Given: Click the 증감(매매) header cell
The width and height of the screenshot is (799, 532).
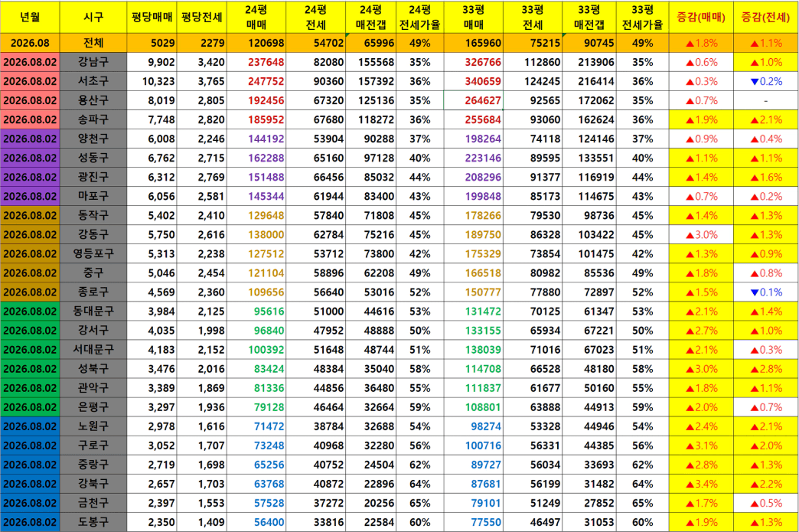Looking at the screenshot, I should [x=701, y=18].
